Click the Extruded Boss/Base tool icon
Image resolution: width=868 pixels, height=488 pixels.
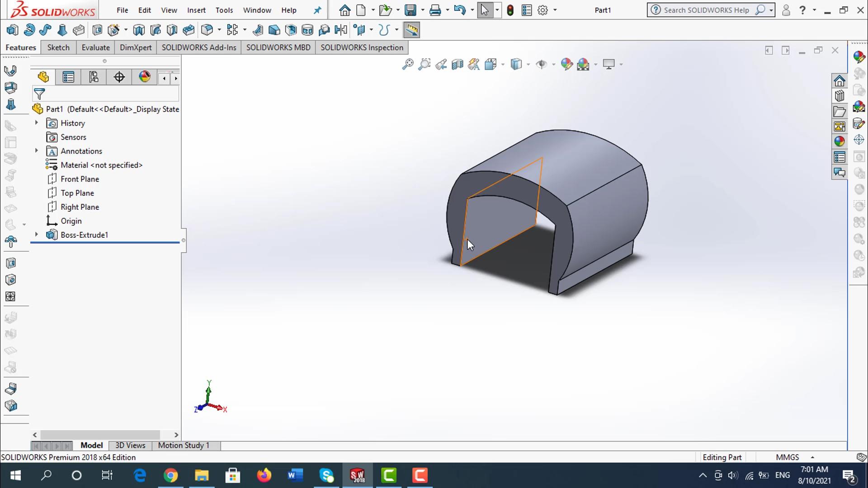[x=12, y=30]
